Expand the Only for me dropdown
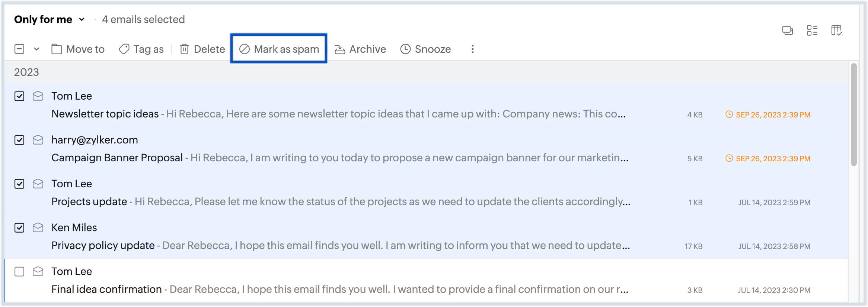Viewport: 868px width, 307px height. (x=82, y=19)
